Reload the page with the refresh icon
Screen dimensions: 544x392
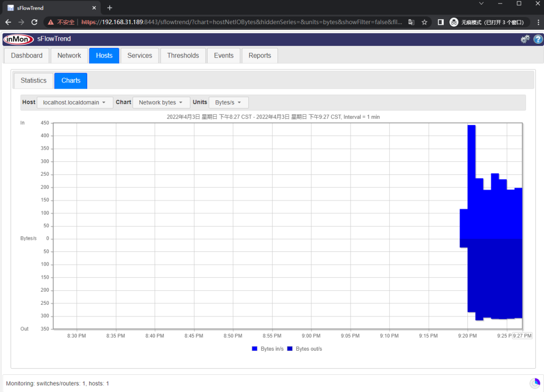point(34,22)
